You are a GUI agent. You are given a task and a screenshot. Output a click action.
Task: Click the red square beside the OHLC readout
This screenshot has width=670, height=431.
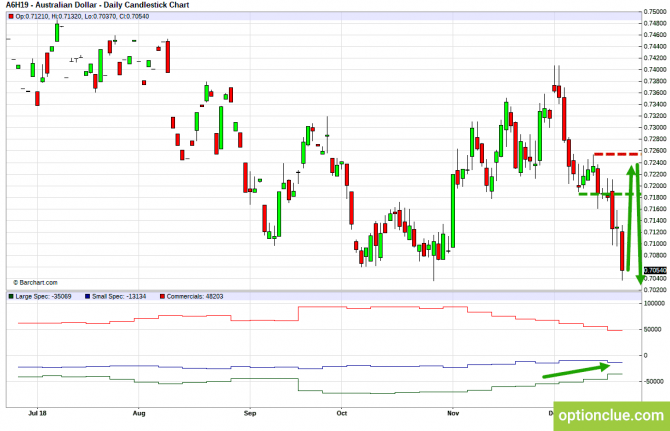coord(11,17)
